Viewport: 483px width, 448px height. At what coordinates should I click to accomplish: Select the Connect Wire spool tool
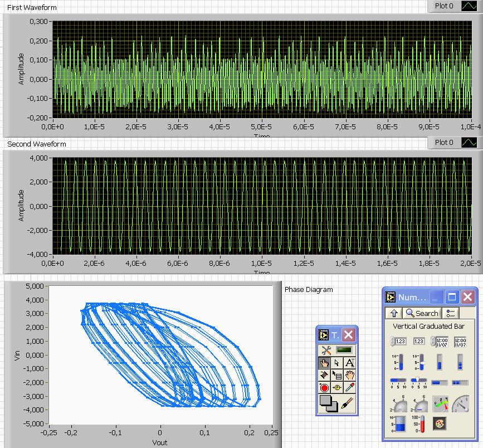coord(324,376)
